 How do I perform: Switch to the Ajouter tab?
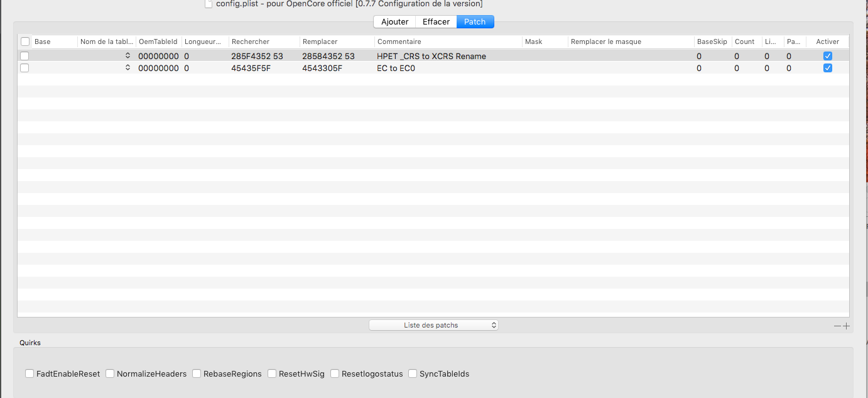[394, 21]
